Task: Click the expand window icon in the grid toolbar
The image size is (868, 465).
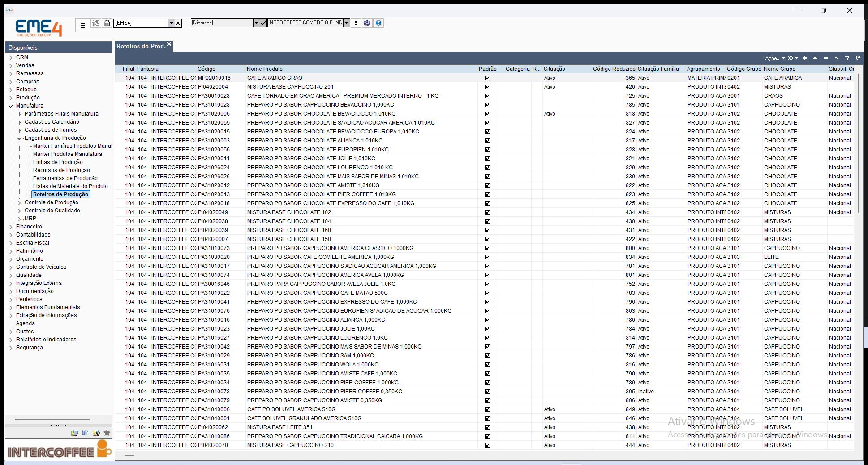Action: [837, 58]
